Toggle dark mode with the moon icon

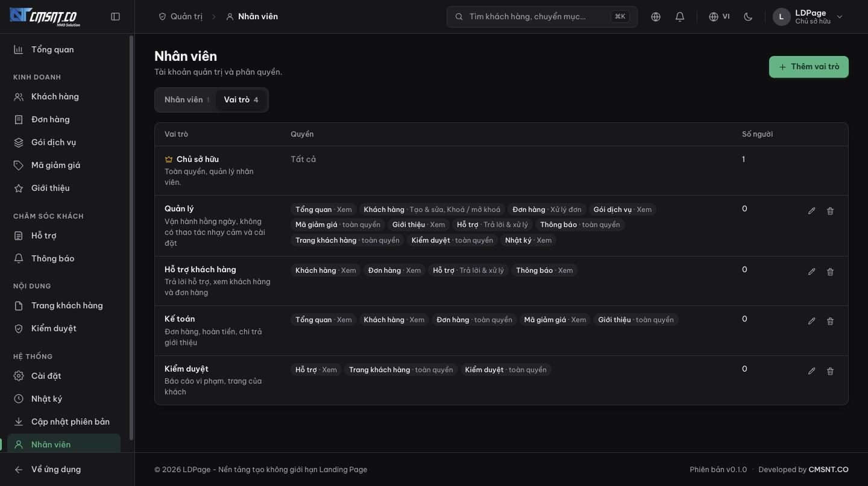(x=748, y=17)
